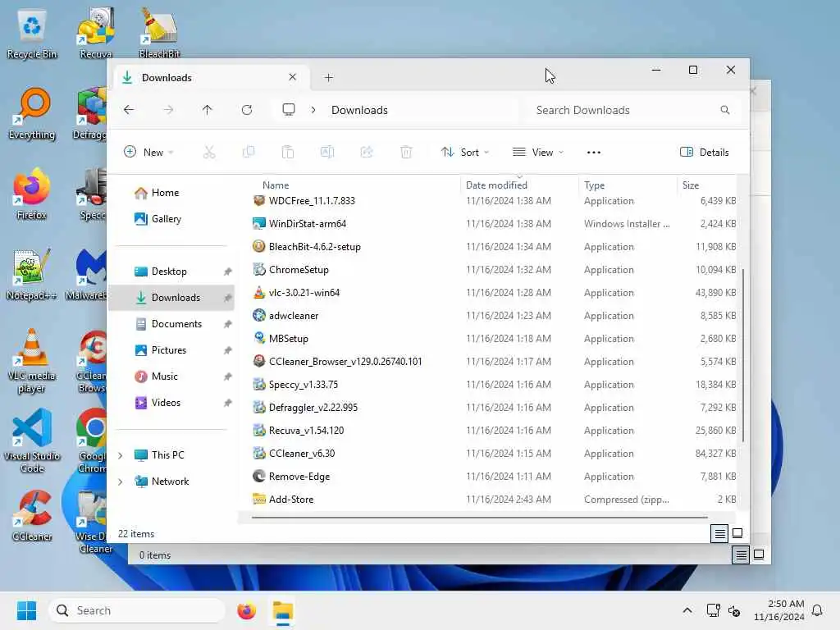Click the Delete trash icon
The width and height of the screenshot is (840, 630).
(x=406, y=152)
